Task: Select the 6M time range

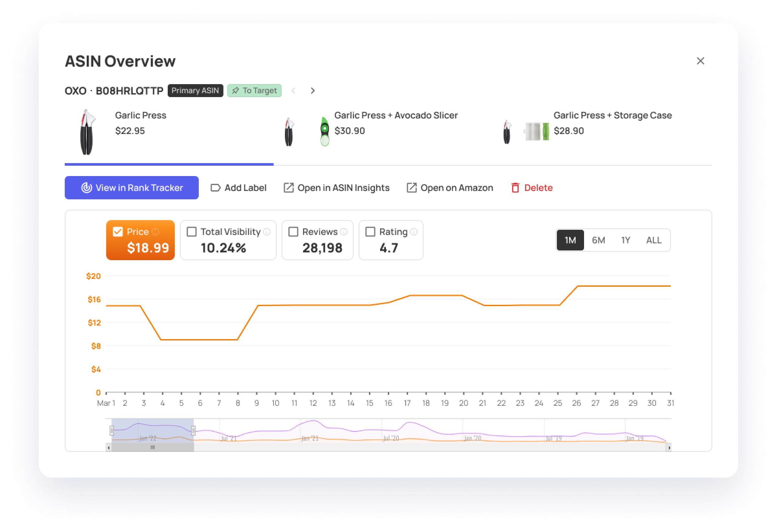Action: pyautogui.click(x=599, y=240)
